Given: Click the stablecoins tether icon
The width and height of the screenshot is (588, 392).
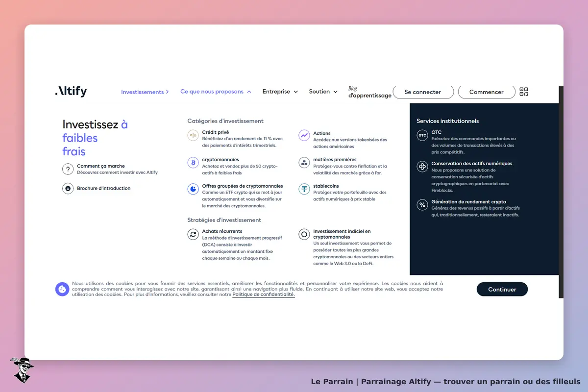Looking at the screenshot, I should (304, 189).
